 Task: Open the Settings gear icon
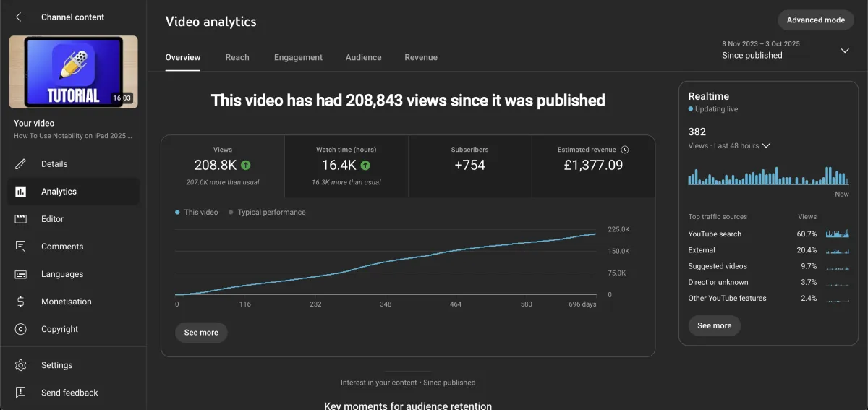21,365
